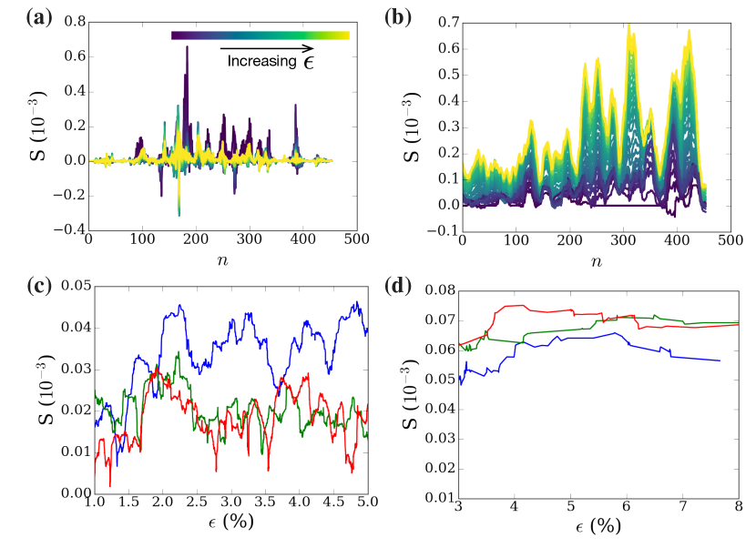Image resolution: width=756 pixels, height=548 pixels.
Task: Click the x-axis label n under panel (b)
Action: [x=597, y=261]
